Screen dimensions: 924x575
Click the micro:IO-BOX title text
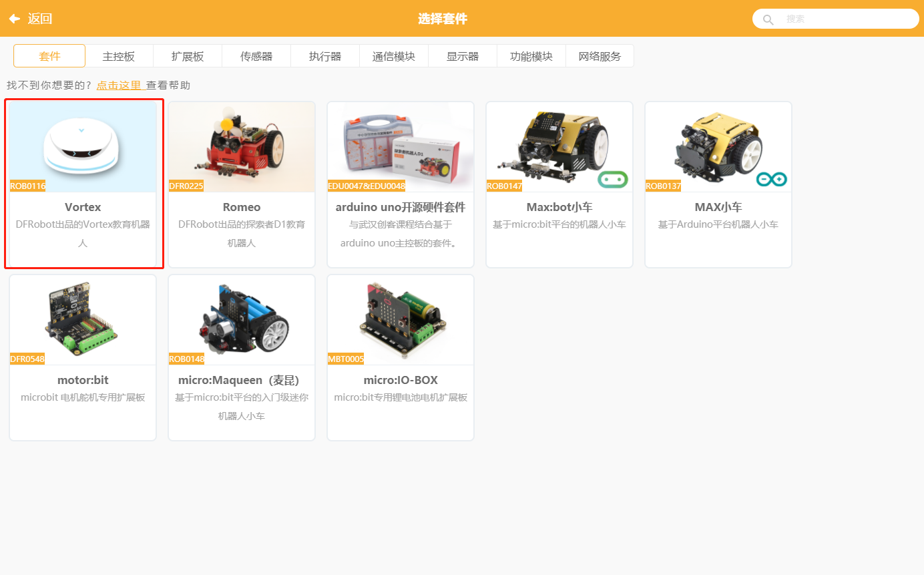point(401,380)
